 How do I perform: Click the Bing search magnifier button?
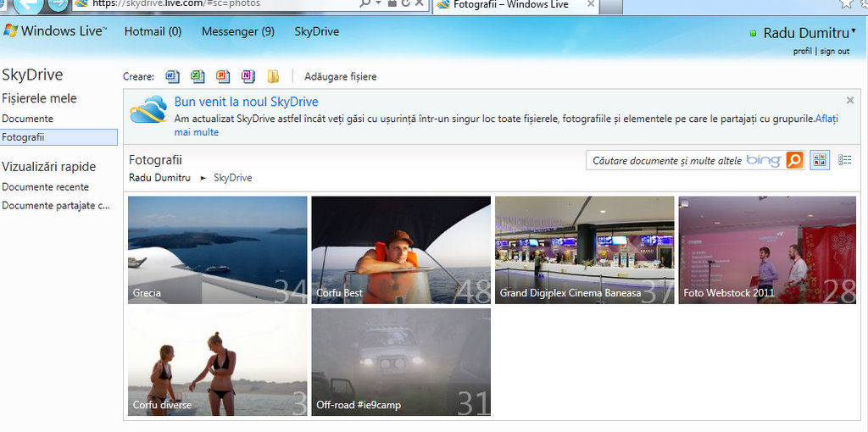pos(794,160)
